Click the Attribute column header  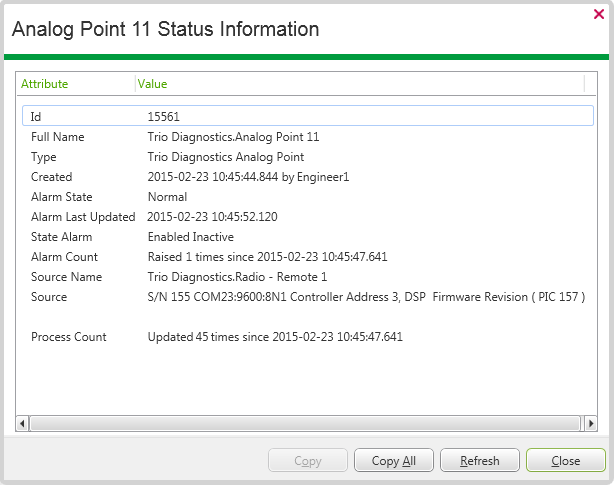click(x=45, y=84)
